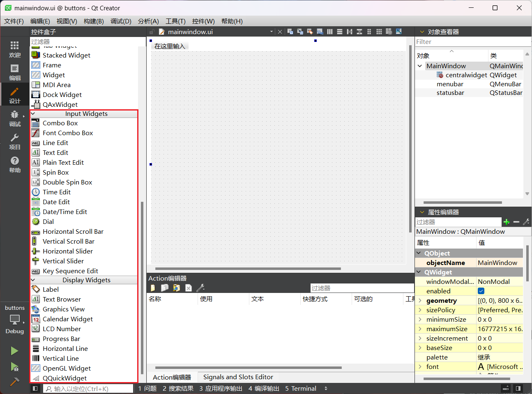This screenshot has width=532, height=394.
Task: Toggle right sidebar visibility button
Action: [x=518, y=388]
